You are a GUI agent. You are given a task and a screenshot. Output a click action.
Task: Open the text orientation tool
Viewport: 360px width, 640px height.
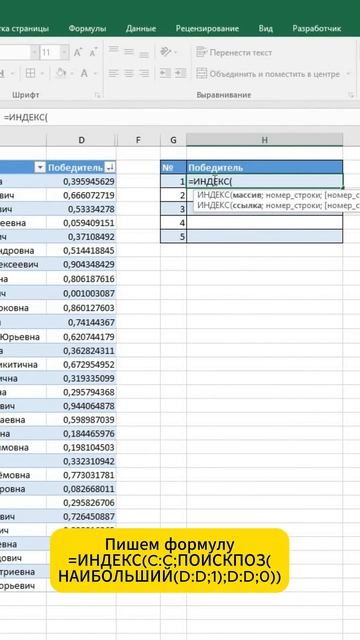[x=166, y=52]
